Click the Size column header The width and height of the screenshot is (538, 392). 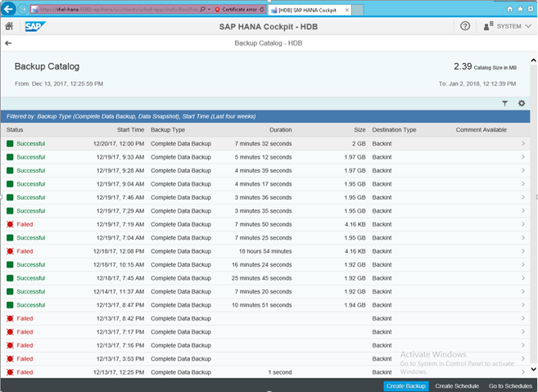click(x=360, y=130)
